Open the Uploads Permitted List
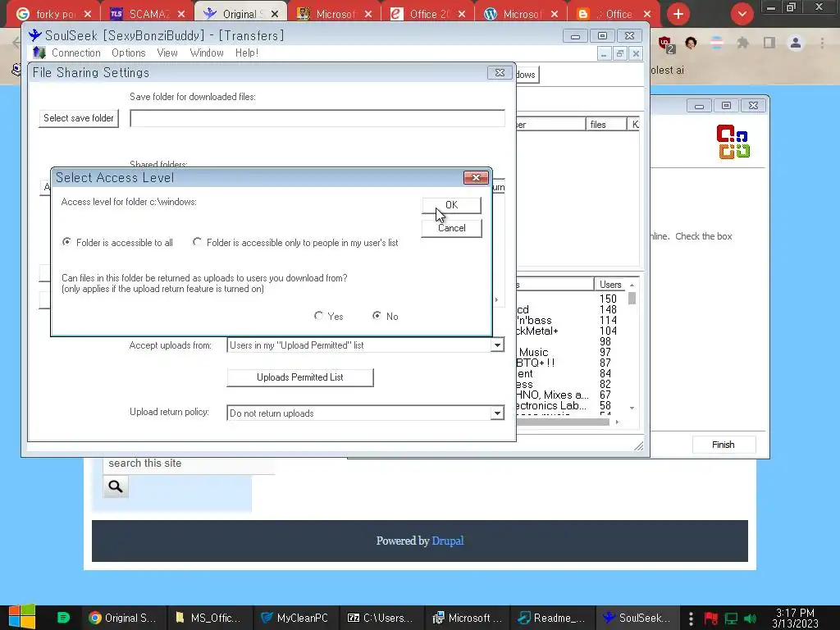 300,377
